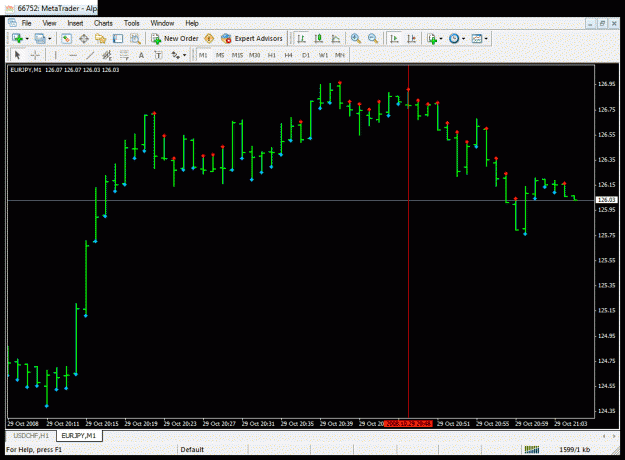The image size is (625, 460).
Task: Set timeframe to M15
Action: pos(238,55)
